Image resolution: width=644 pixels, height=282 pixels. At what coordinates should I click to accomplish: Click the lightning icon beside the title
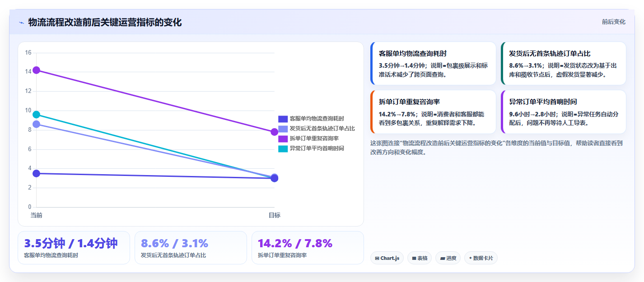click(21, 23)
